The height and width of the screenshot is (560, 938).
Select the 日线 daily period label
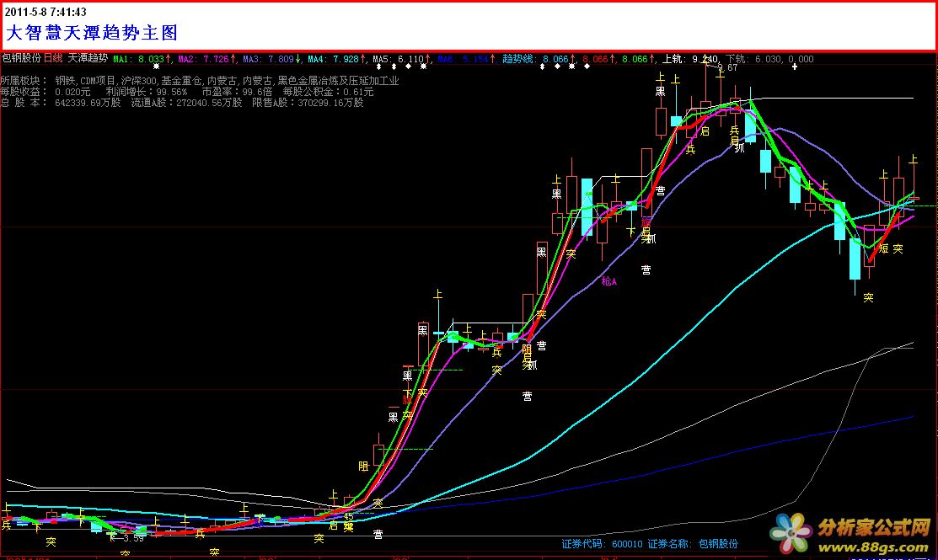53,58
